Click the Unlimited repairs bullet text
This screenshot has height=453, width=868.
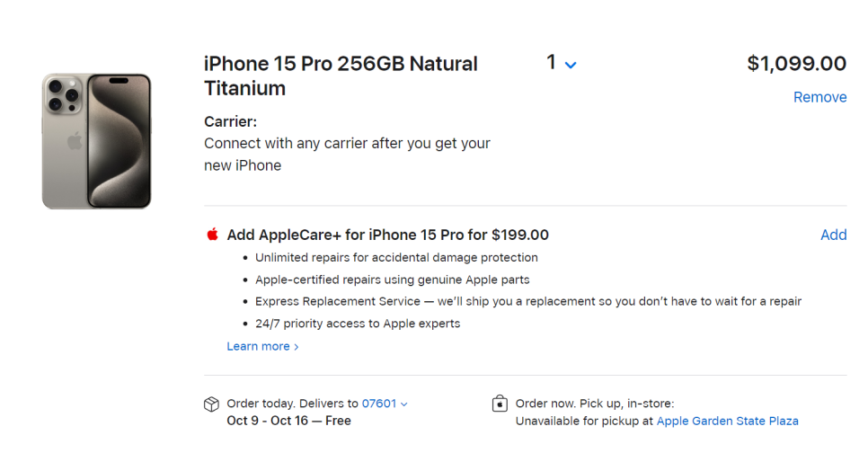tap(396, 258)
